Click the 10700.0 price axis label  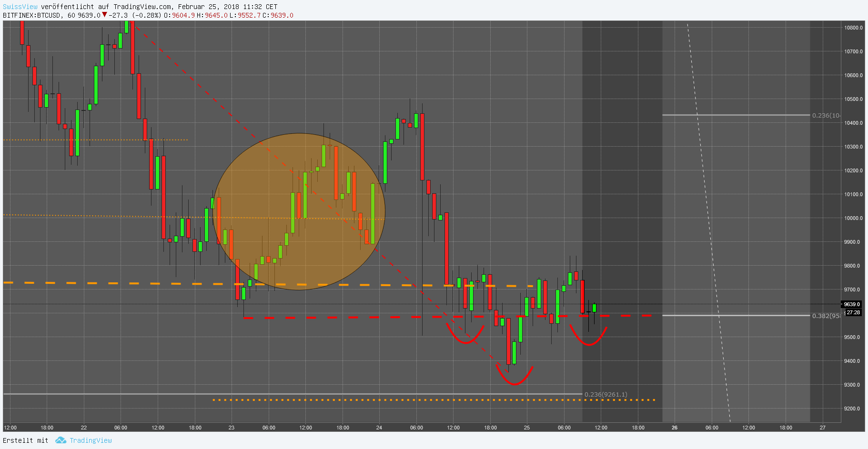[x=853, y=51]
